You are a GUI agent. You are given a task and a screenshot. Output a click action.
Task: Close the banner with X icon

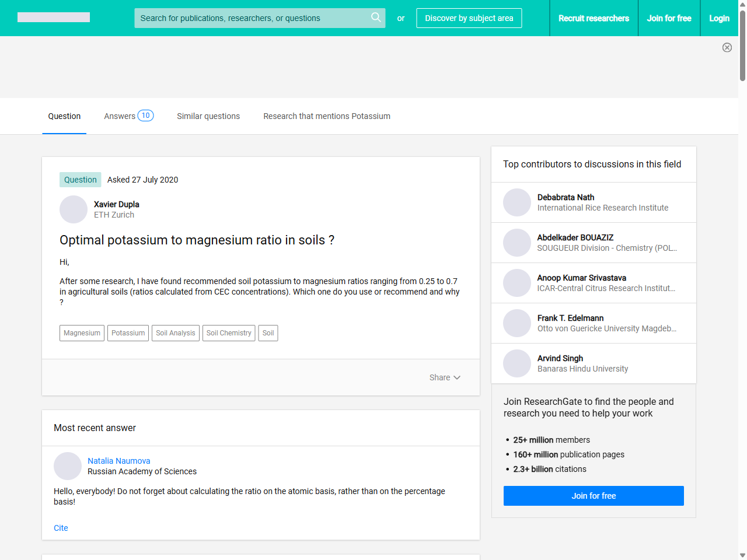727,48
